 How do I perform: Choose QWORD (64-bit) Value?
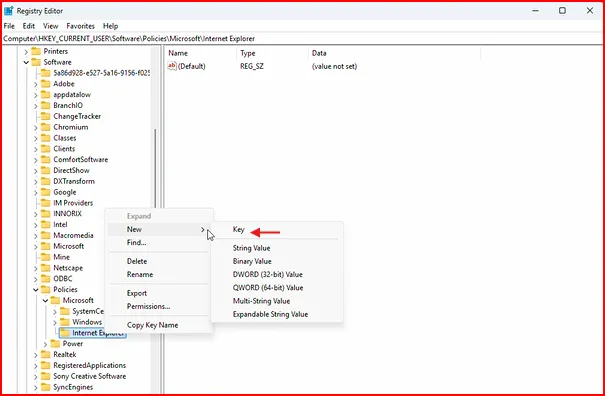268,288
